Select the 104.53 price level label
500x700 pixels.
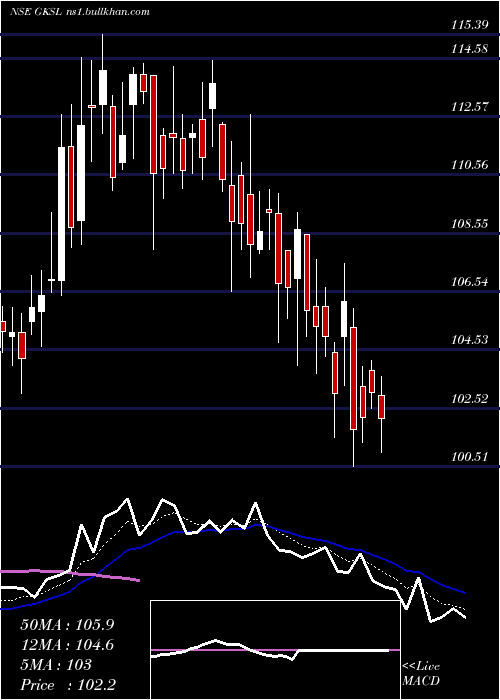[469, 340]
